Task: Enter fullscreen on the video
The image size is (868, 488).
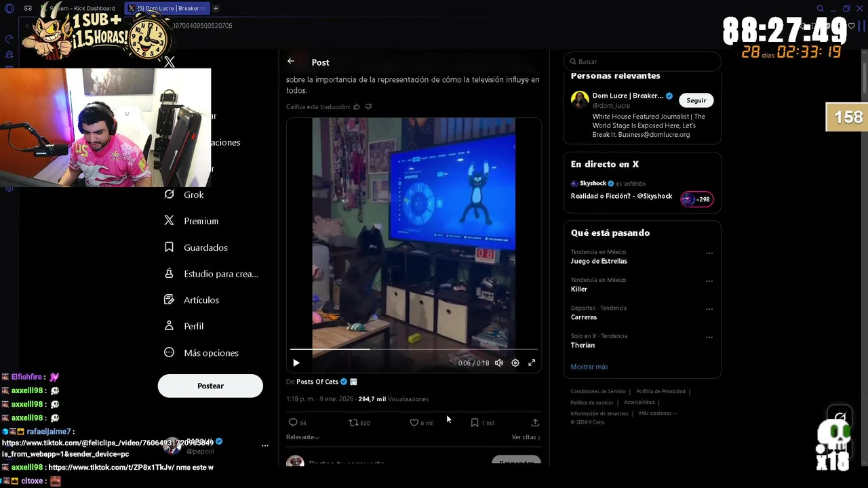Action: [x=532, y=363]
